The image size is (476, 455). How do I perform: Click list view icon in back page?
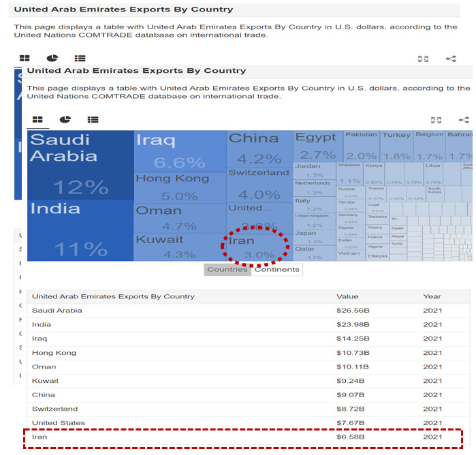tap(80, 59)
